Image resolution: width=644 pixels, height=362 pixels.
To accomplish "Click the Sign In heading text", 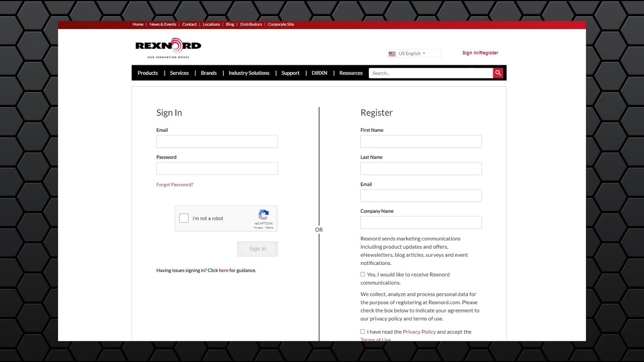I will [x=169, y=113].
